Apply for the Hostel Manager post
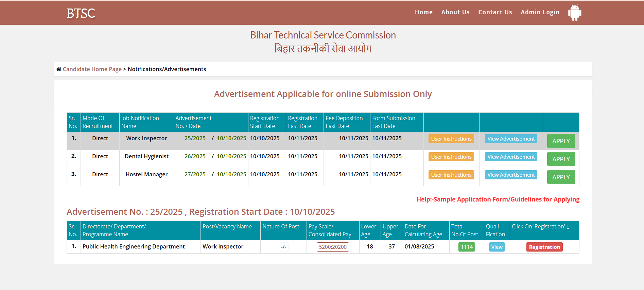644x290 pixels. (x=561, y=177)
